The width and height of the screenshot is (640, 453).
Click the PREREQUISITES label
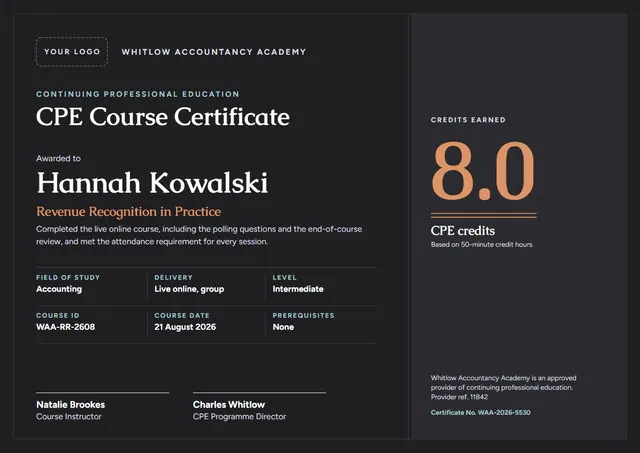click(303, 315)
